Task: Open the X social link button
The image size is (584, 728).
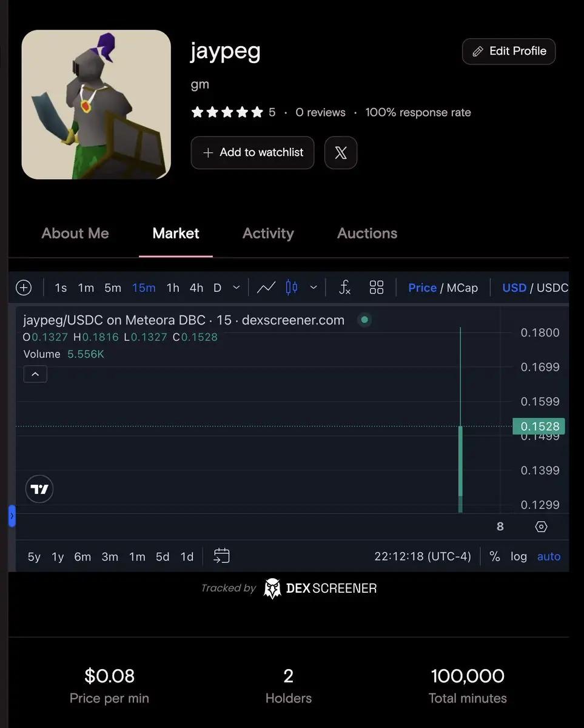Action: coord(341,152)
